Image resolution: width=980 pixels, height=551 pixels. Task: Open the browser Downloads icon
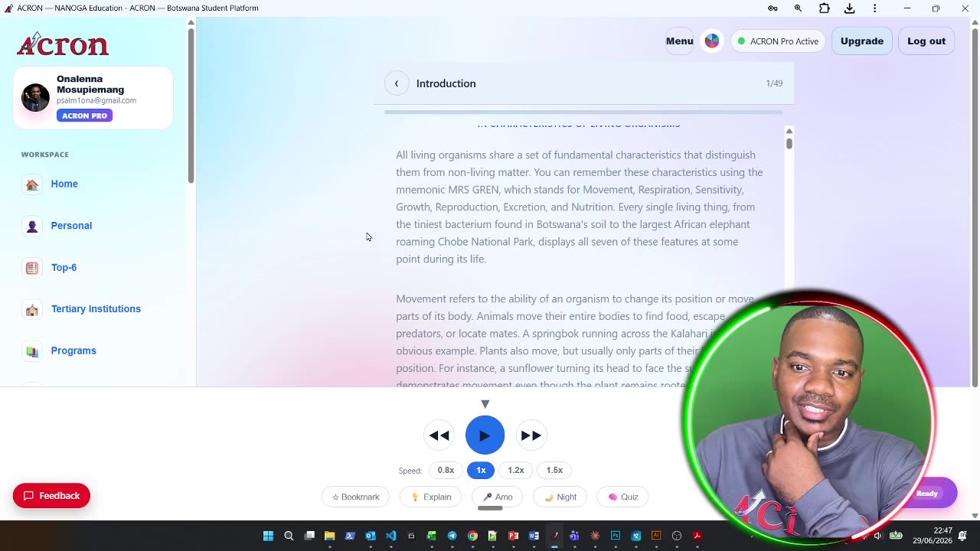(x=849, y=8)
